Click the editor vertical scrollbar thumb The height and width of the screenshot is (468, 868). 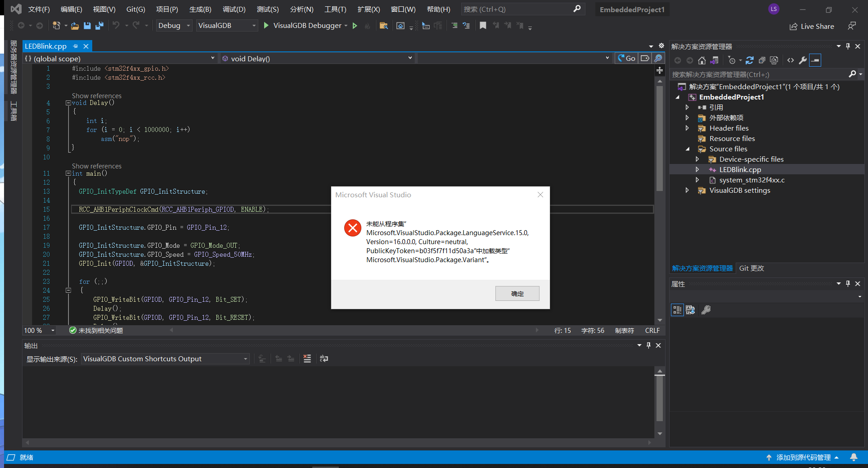click(660, 139)
